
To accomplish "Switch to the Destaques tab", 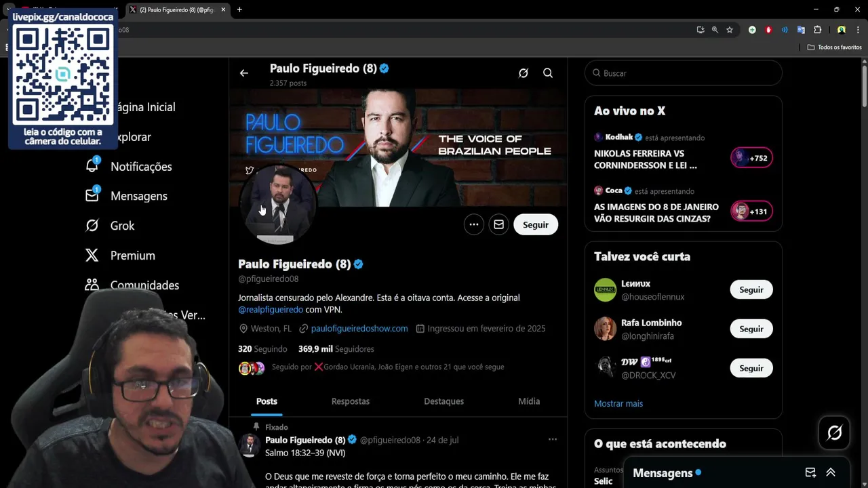I will click(443, 401).
